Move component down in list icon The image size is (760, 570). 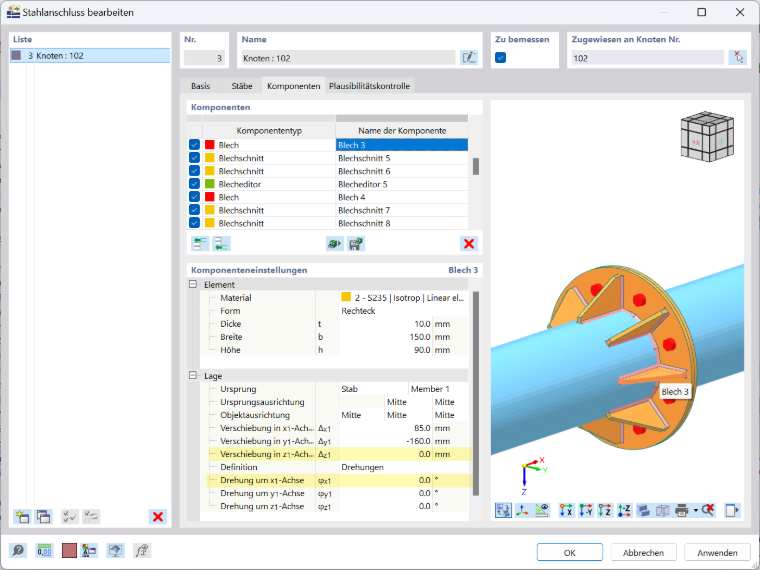click(222, 243)
